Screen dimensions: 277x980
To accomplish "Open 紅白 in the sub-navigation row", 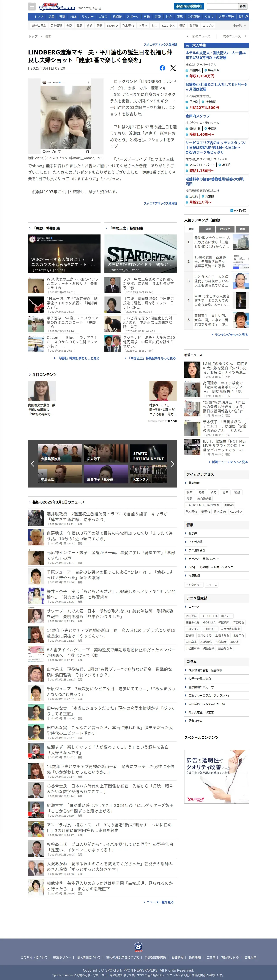I will click(155, 25).
